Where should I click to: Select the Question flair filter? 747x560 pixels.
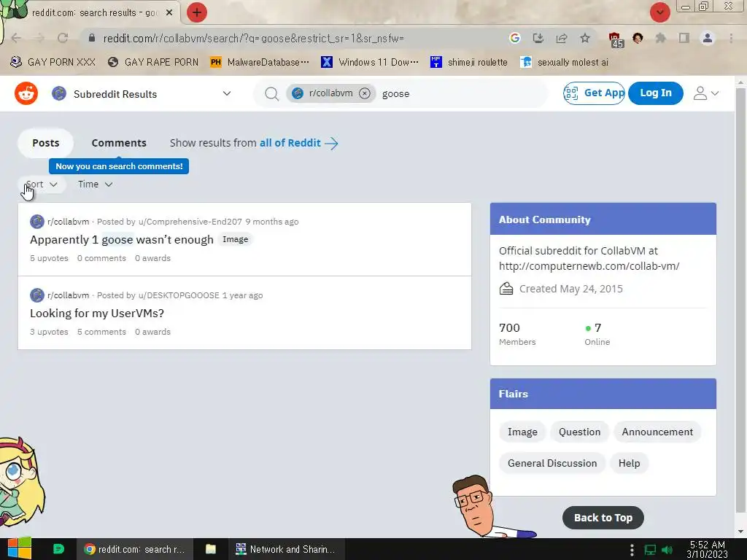(579, 432)
